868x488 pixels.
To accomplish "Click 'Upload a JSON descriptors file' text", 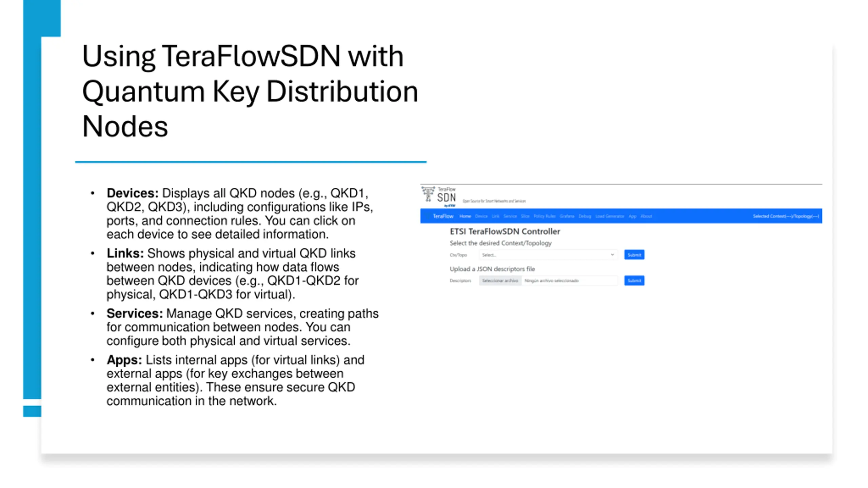I will [492, 269].
